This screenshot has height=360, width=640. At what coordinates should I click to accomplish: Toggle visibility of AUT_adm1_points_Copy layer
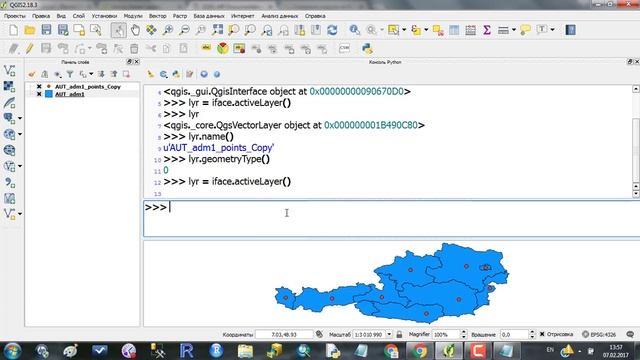39,87
